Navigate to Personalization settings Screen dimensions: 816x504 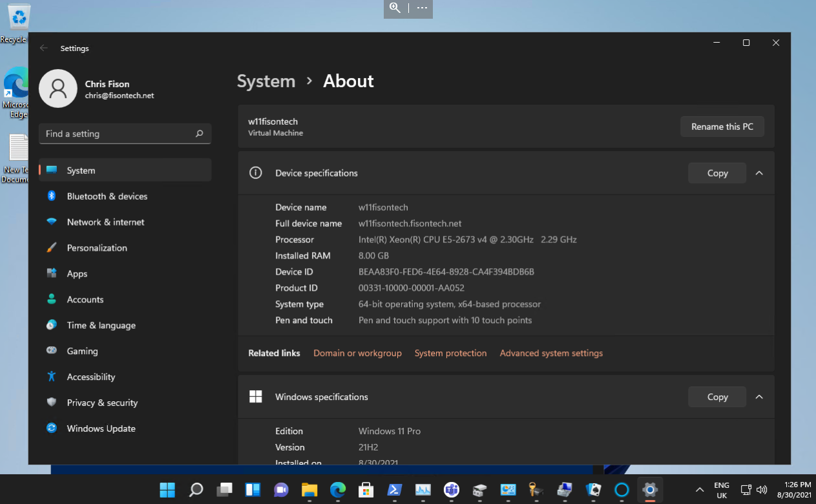tap(125, 247)
